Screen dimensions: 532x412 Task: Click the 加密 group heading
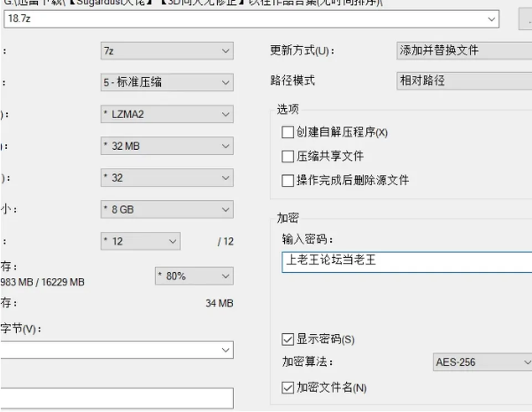(x=288, y=218)
